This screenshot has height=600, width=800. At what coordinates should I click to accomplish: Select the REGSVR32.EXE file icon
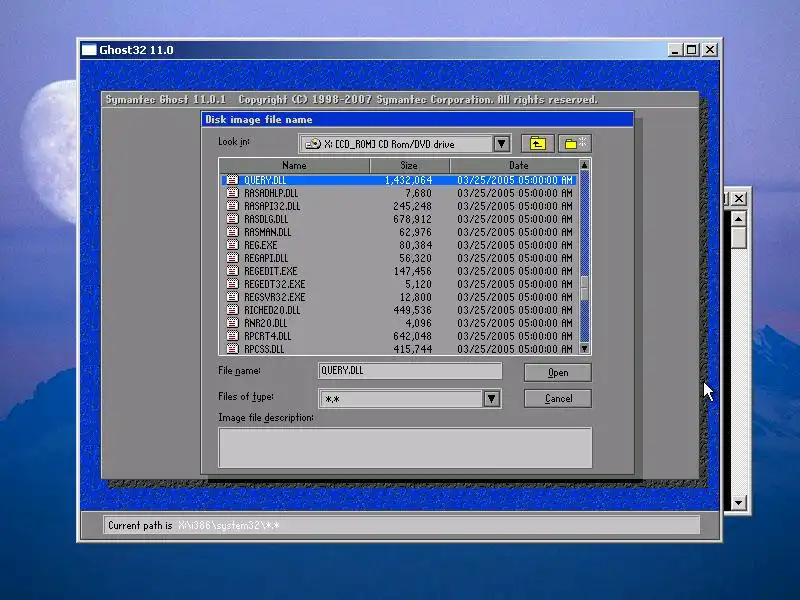pos(232,297)
